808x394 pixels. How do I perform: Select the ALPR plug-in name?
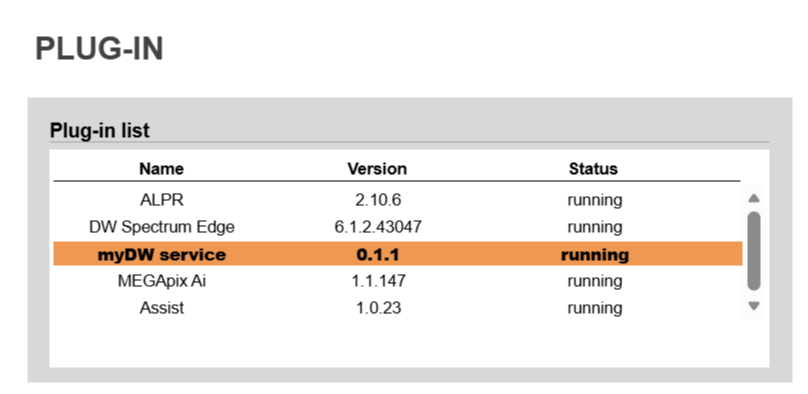pyautogui.click(x=161, y=200)
